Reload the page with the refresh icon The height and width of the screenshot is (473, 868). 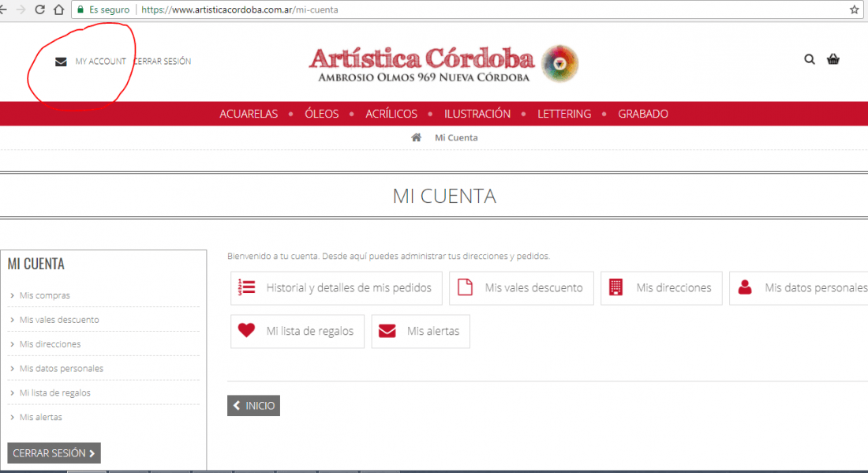click(x=40, y=9)
